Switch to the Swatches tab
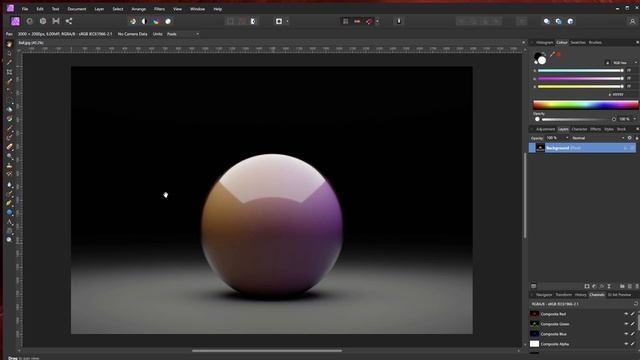Screen dimensions: 640x360 pyautogui.click(x=578, y=42)
